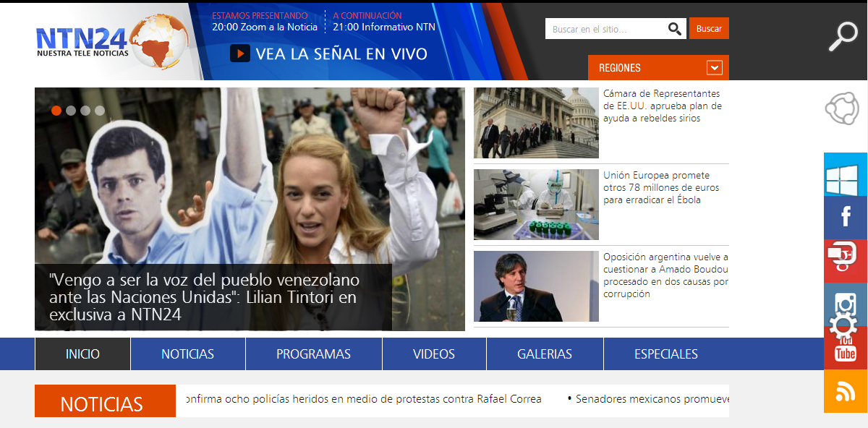Open the Facebook page icon
The image size is (868, 428).
point(846,218)
